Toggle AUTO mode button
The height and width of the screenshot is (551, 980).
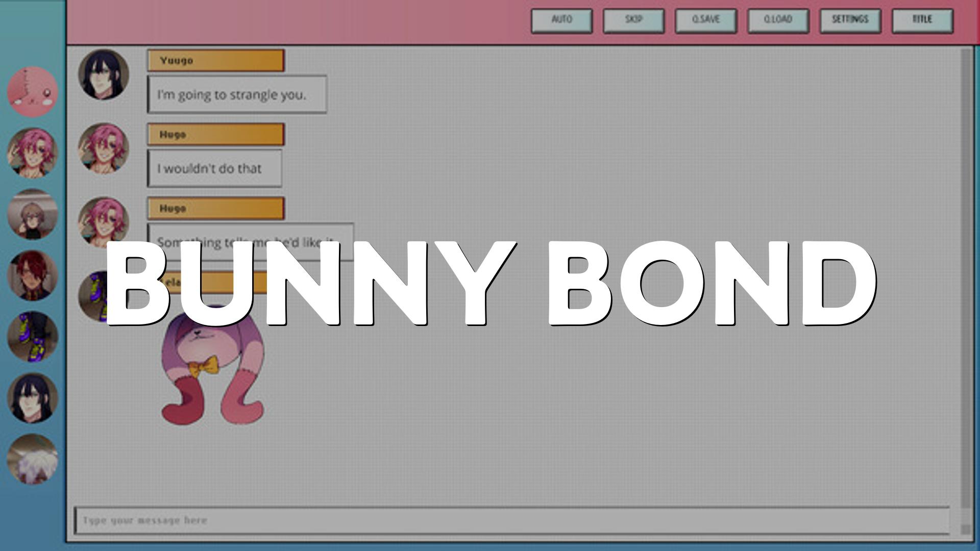click(561, 20)
